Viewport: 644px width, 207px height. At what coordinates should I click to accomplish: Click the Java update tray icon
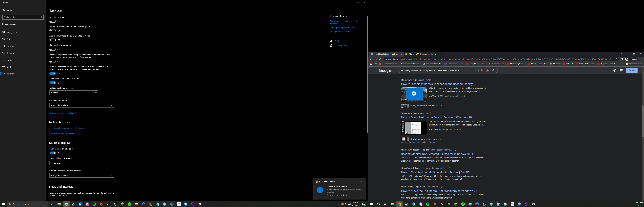[x=343, y=204]
